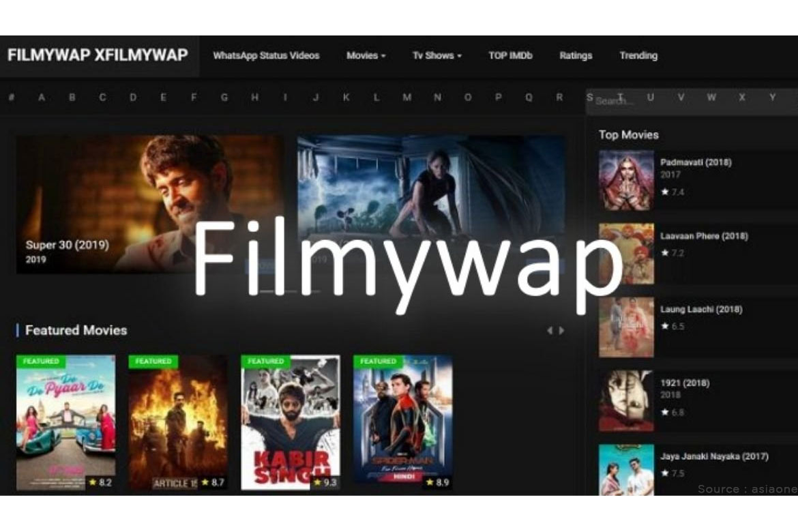Click the Padmavati poster in Top Movies
The height and width of the screenshot is (532, 798).
coord(626,180)
